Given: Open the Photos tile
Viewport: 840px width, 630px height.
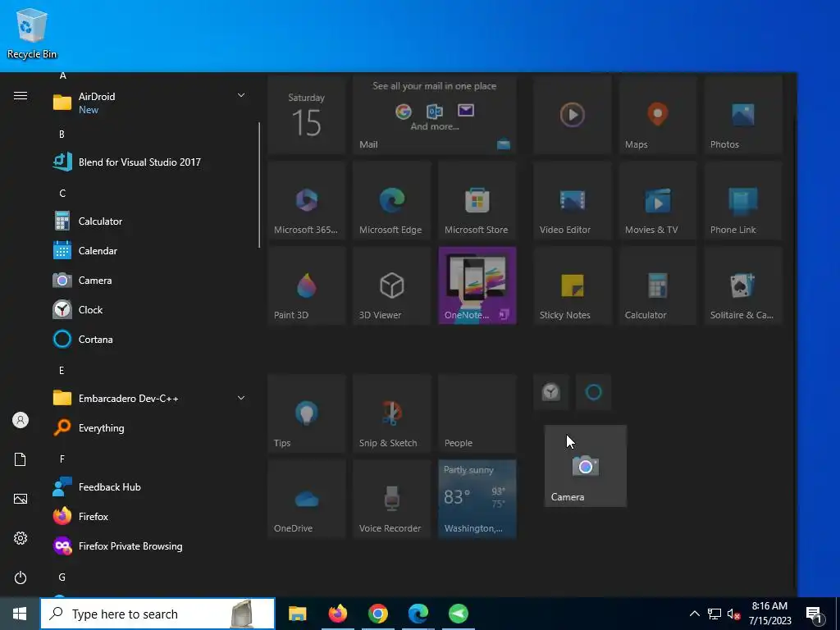Looking at the screenshot, I should click(x=743, y=115).
